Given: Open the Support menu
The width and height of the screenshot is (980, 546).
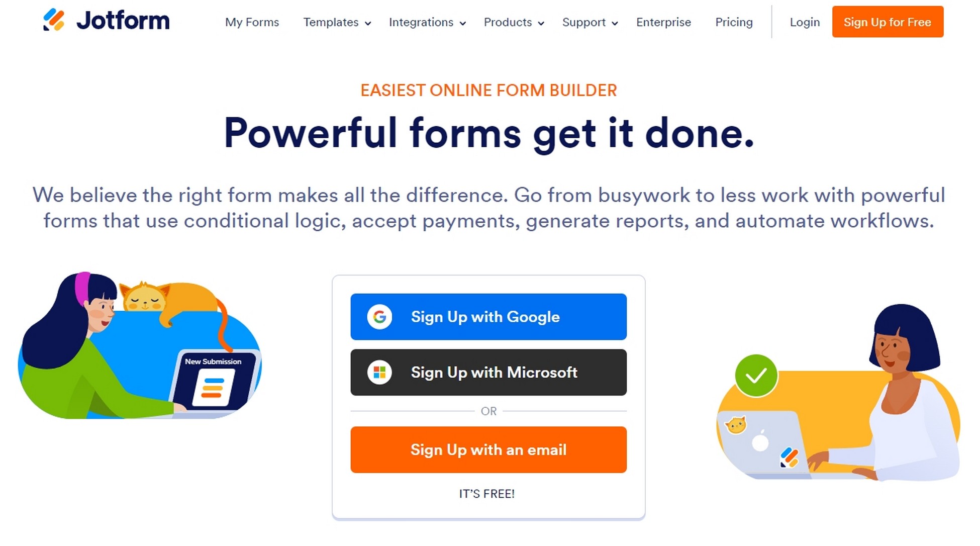Looking at the screenshot, I should 590,22.
